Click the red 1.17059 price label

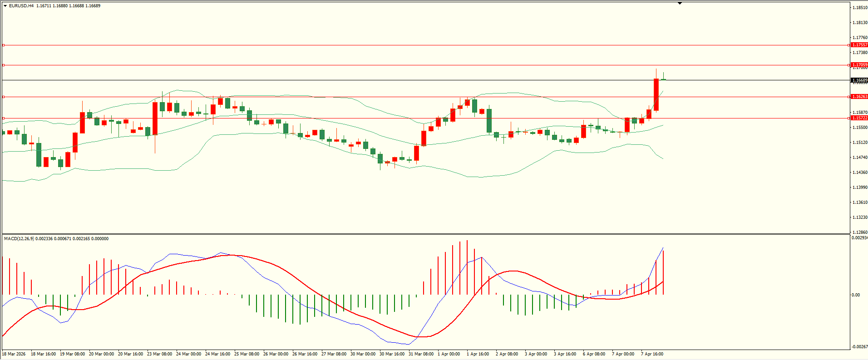(859, 65)
